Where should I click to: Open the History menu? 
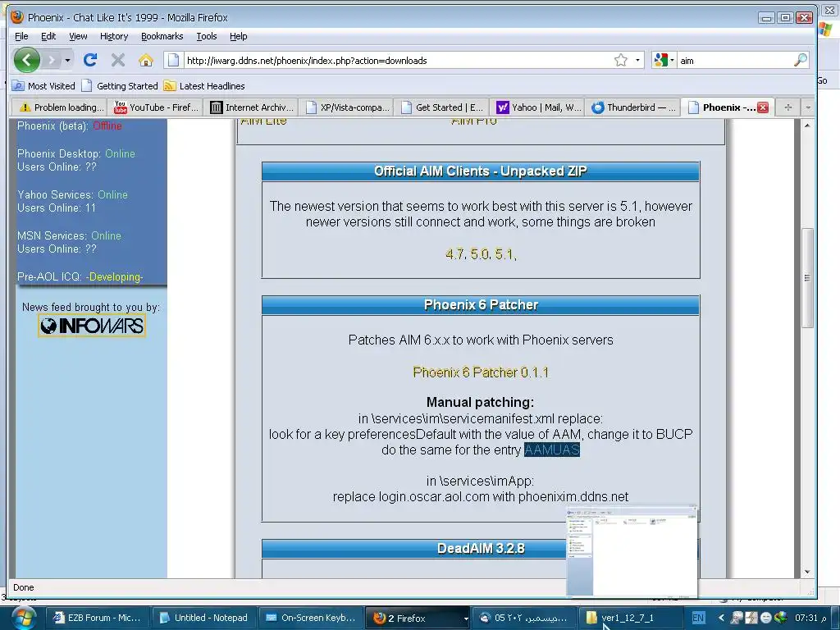pyautogui.click(x=114, y=36)
